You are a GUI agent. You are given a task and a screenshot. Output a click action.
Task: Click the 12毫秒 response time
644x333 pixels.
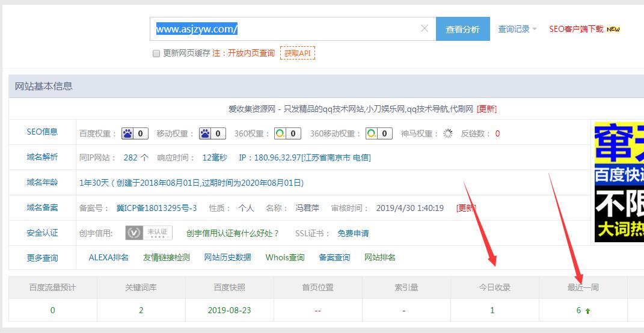click(x=215, y=157)
